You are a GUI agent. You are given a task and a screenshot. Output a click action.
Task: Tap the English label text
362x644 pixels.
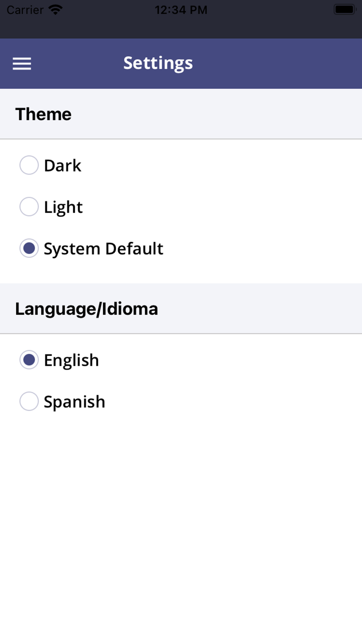71,361
